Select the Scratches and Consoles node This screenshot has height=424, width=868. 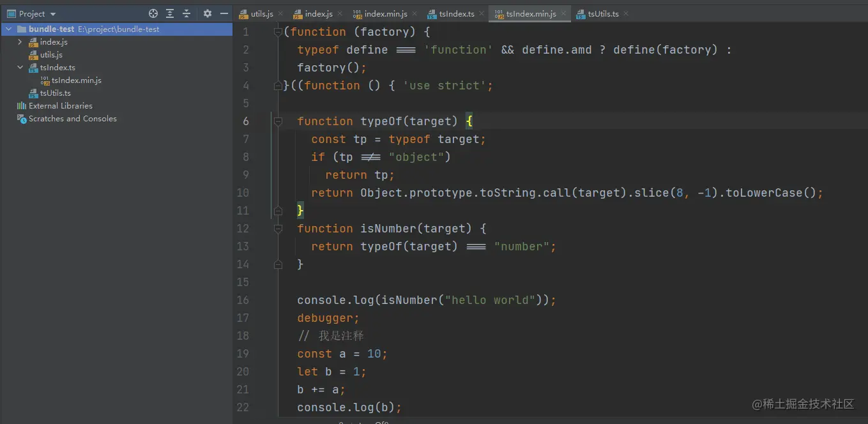(x=72, y=119)
